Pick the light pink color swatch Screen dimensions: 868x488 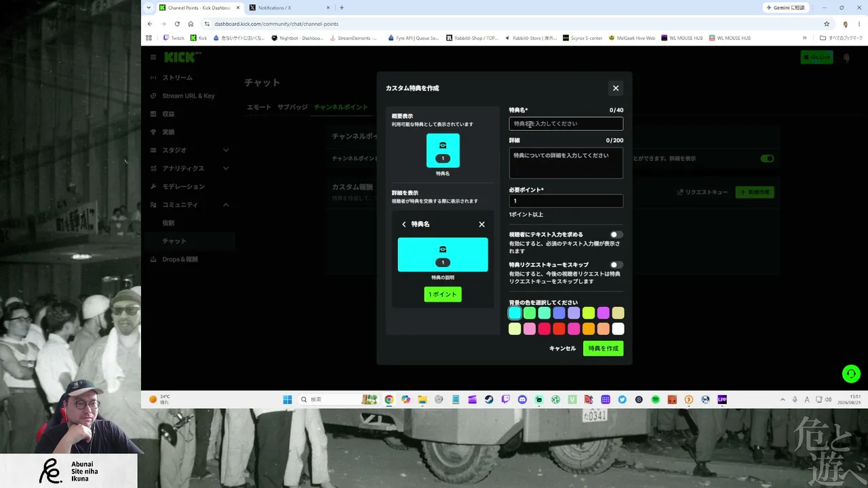coord(530,329)
